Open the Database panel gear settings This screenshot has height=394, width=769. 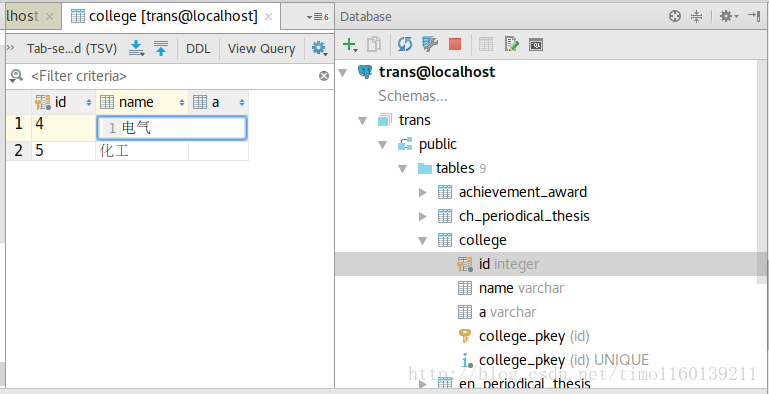coord(728,16)
